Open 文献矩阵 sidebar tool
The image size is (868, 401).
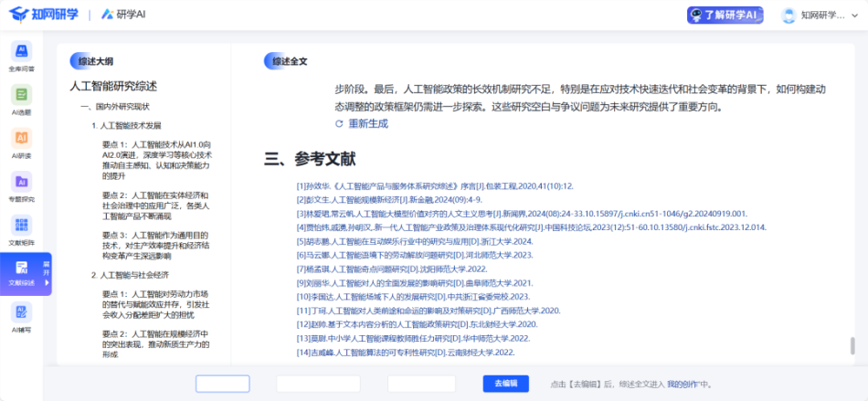tap(22, 230)
